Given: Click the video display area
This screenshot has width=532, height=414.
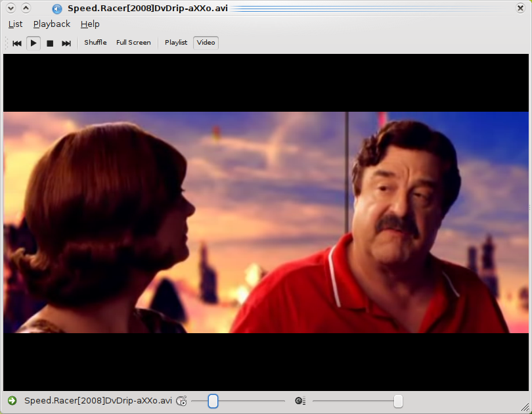Looking at the screenshot, I should coord(266,222).
